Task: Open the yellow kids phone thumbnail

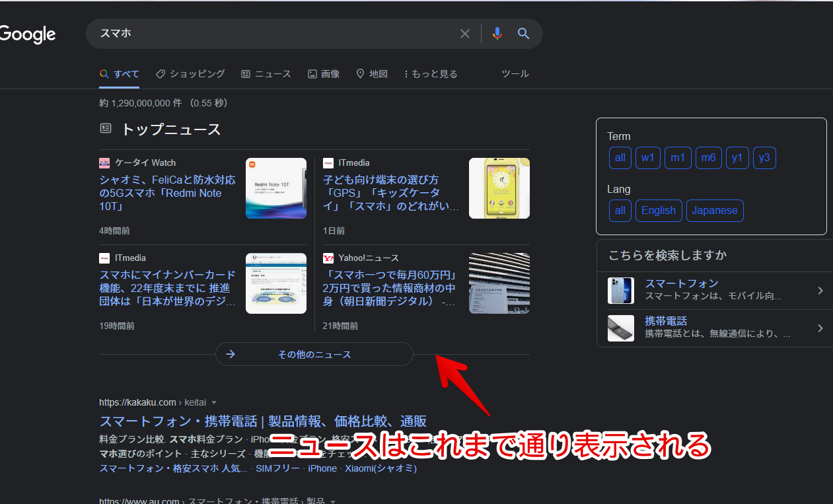Action: (499, 188)
